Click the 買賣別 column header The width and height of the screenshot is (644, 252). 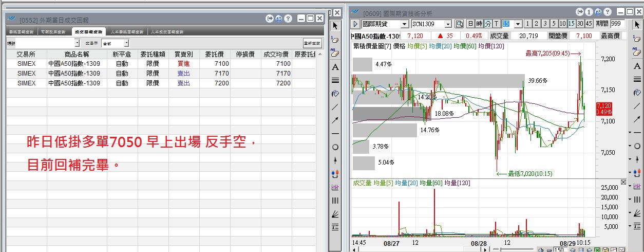click(x=183, y=54)
